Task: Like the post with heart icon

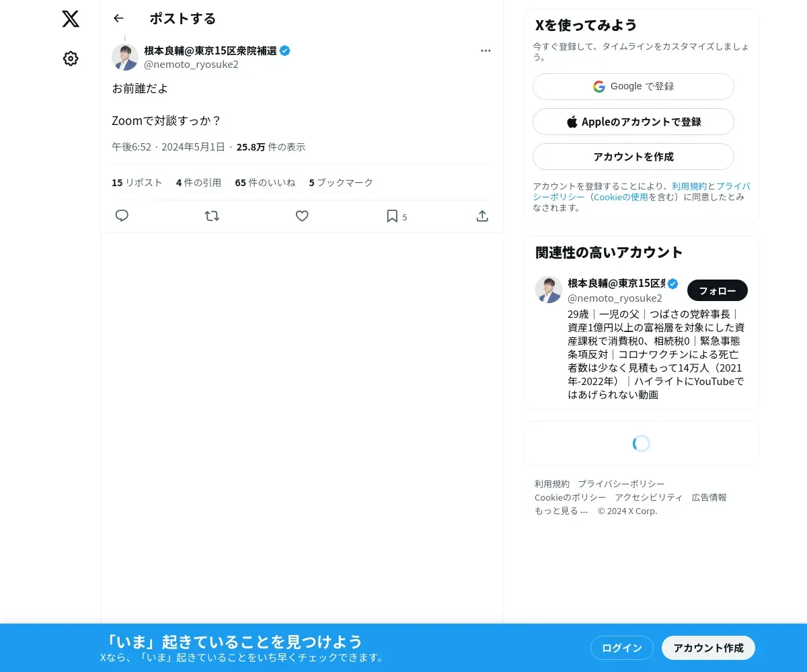Action: point(302,216)
